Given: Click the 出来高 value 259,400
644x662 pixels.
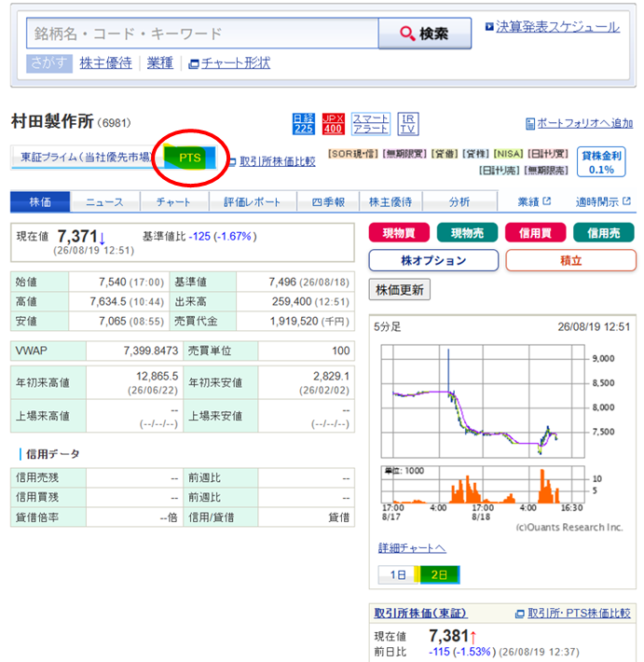Looking at the screenshot, I should (x=292, y=301).
